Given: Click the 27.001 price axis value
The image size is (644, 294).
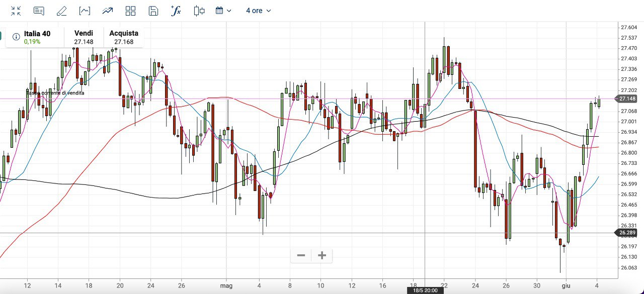Looking at the screenshot, I should (x=629, y=121).
